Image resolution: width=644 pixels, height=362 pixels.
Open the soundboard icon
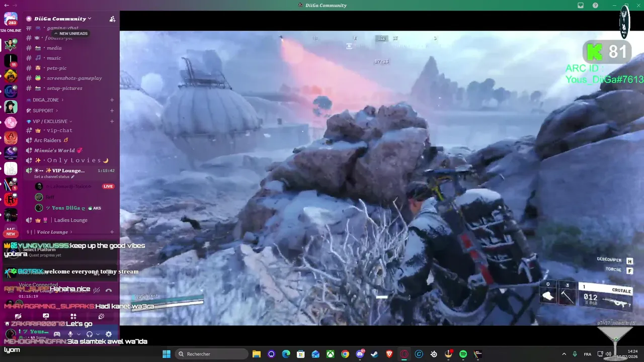(x=101, y=316)
